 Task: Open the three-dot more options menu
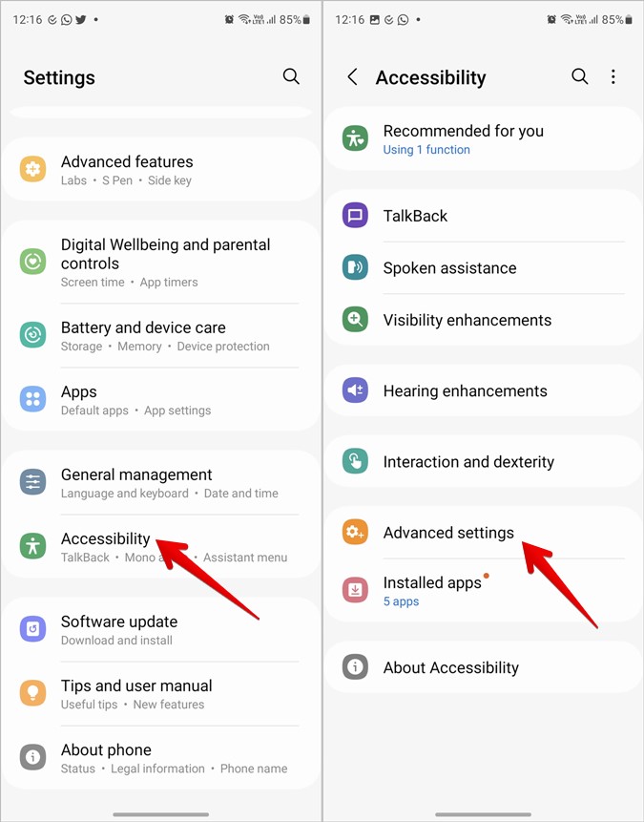[613, 76]
